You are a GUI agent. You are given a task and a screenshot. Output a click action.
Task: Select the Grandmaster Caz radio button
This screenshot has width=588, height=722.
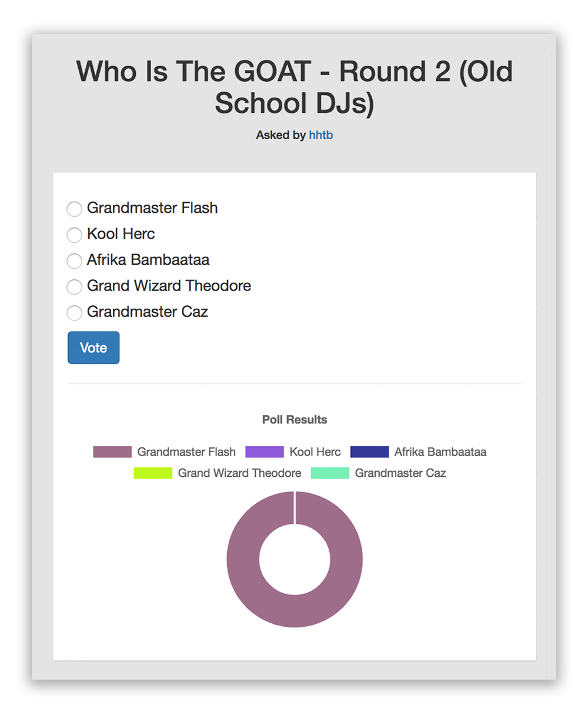74,312
